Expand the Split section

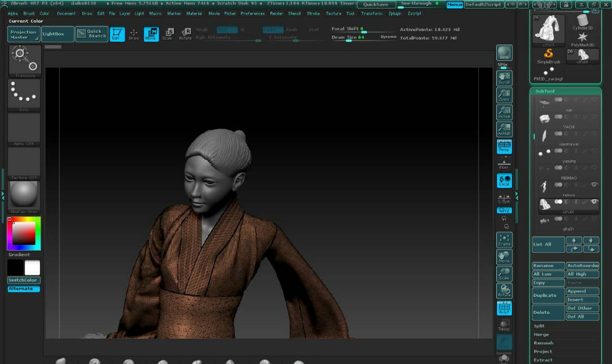(540, 326)
